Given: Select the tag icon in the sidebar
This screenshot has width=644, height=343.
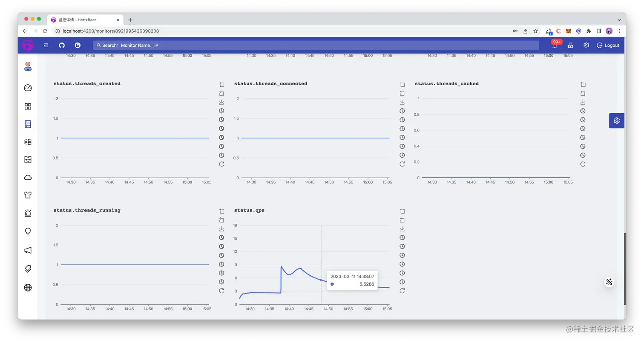Looking at the screenshot, I should pyautogui.click(x=27, y=269).
